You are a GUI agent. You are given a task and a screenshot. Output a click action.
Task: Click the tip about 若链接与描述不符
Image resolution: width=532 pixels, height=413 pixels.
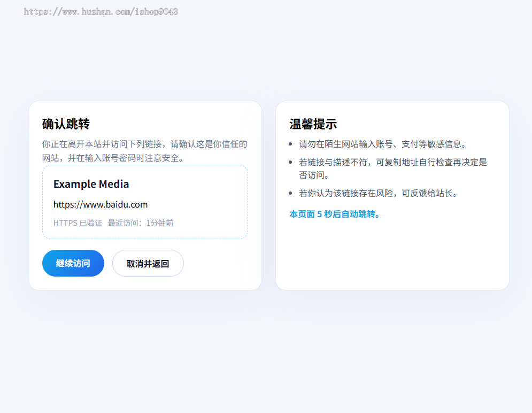coord(393,169)
